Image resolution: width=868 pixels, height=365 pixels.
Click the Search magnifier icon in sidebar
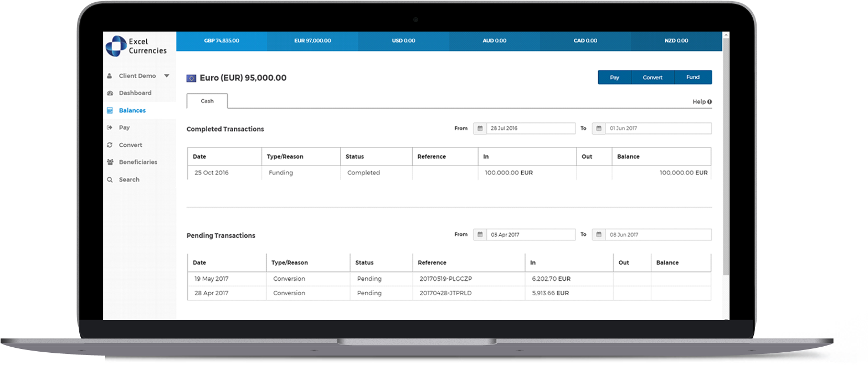point(110,180)
